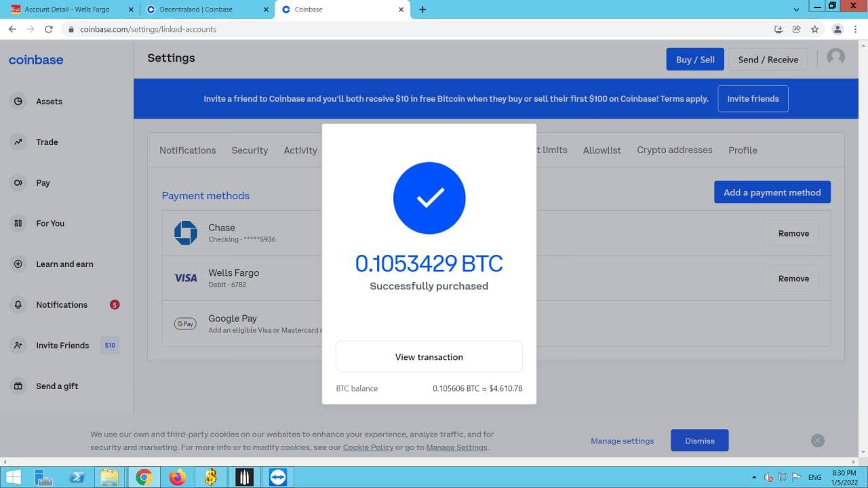Open the Activity settings tab
868x488 pixels.
point(300,150)
